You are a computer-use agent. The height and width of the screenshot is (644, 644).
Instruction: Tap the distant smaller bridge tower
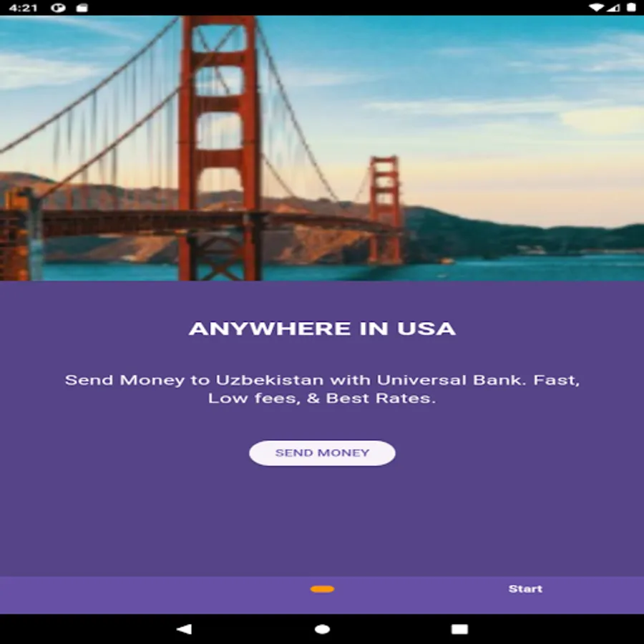(385, 210)
